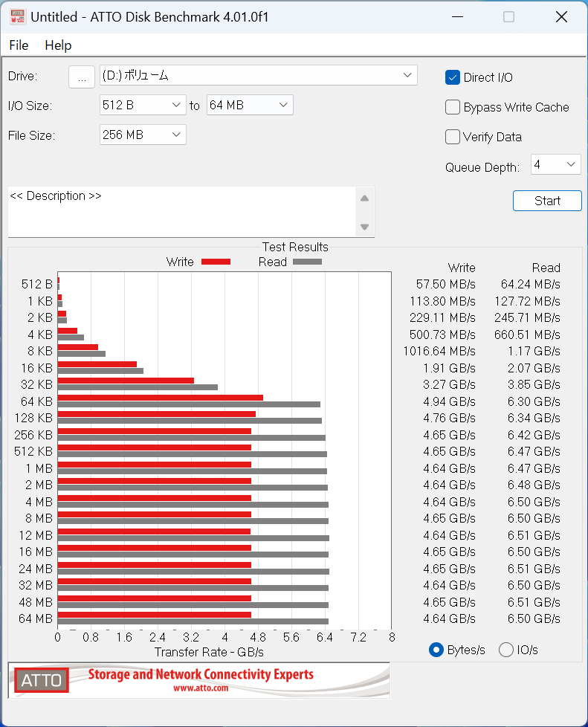
Task: Change Queue Depth dropdown value
Action: [x=555, y=164]
